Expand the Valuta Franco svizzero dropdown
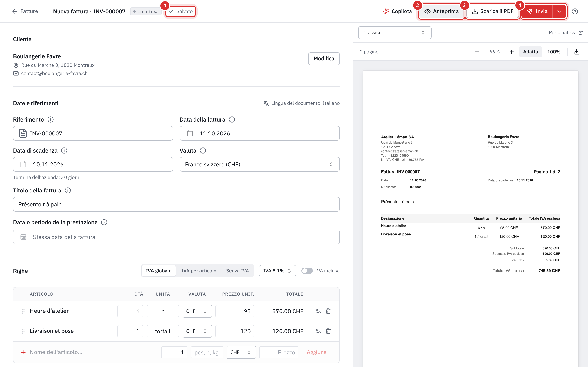The height and width of the screenshot is (367, 588). [x=259, y=164]
